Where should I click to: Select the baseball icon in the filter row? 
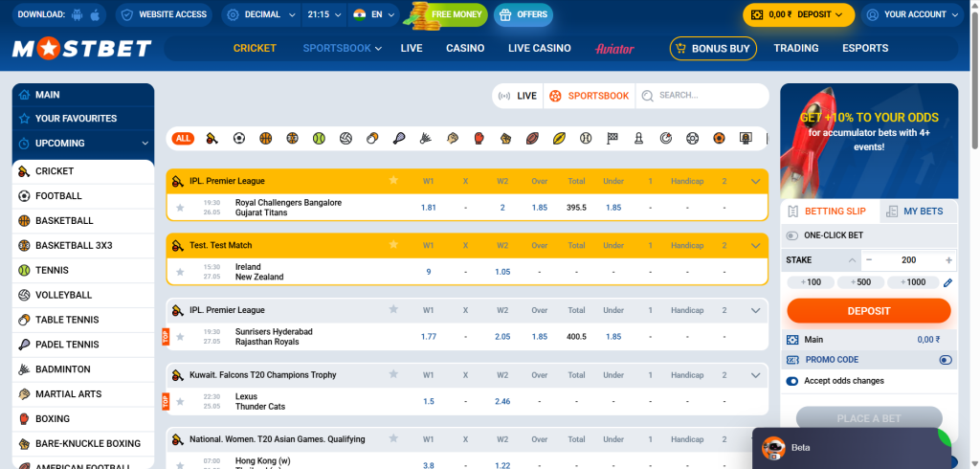(586, 138)
